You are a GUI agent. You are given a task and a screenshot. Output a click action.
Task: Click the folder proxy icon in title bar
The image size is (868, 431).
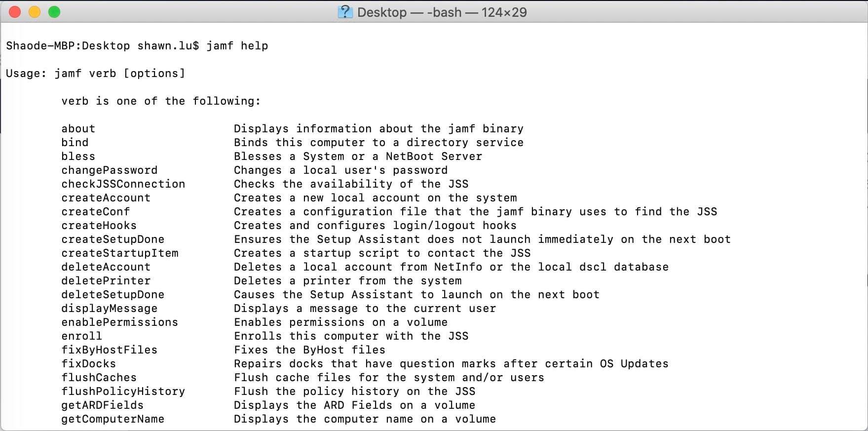click(345, 12)
